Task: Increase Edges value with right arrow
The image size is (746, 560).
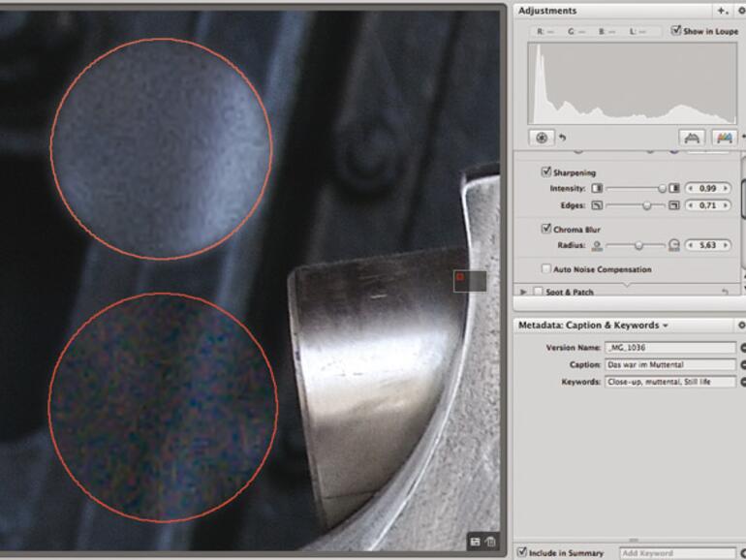Action: pyautogui.click(x=725, y=205)
